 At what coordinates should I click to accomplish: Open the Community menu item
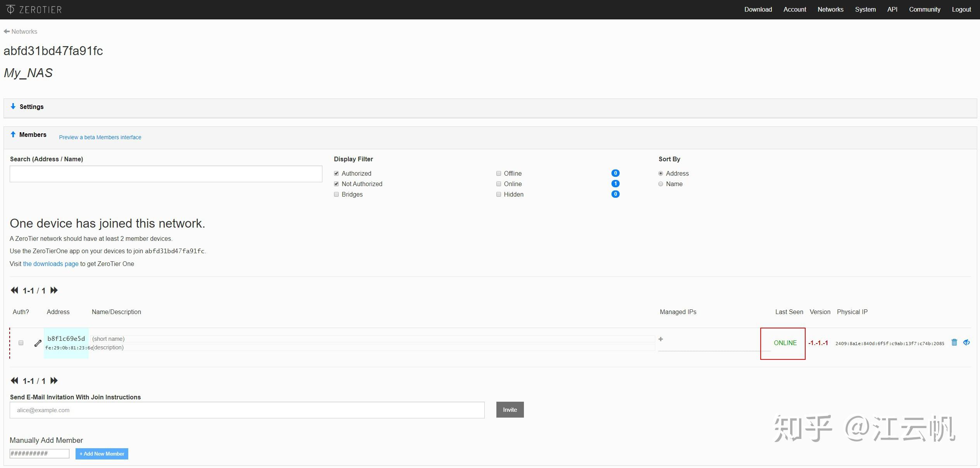click(924, 9)
